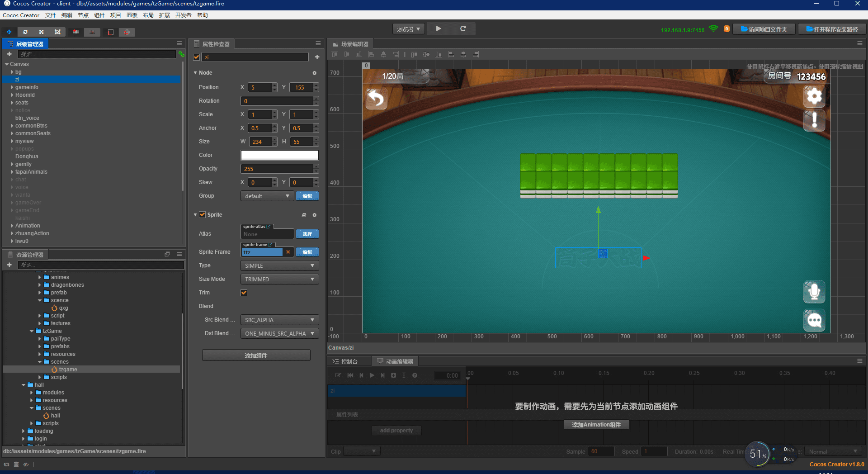868x474 pixels.
Task: Play preview in browser
Action: (439, 28)
